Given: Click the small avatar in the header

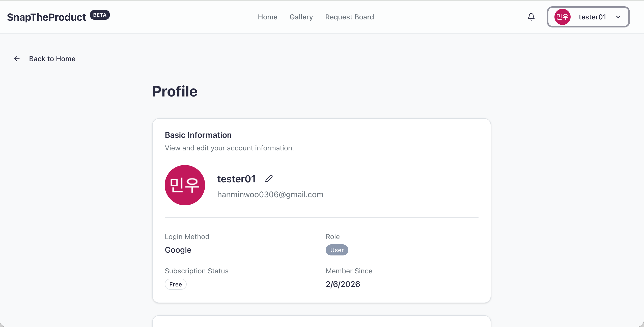Looking at the screenshot, I should click(x=562, y=17).
